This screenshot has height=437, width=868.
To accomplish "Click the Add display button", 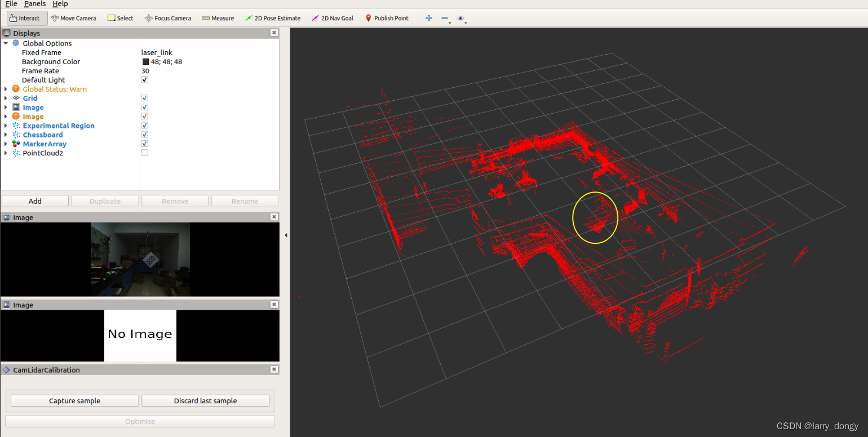I will [35, 201].
